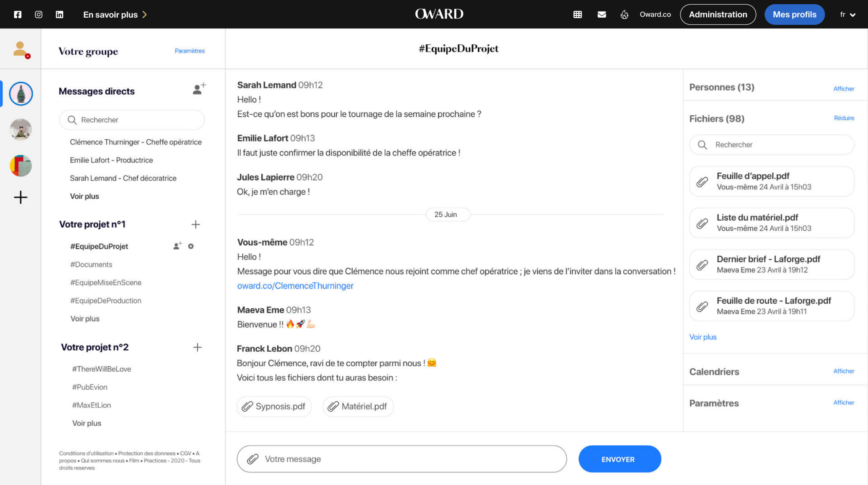868x485 pixels.
Task: Show the Calendriers section
Action: pos(844,371)
